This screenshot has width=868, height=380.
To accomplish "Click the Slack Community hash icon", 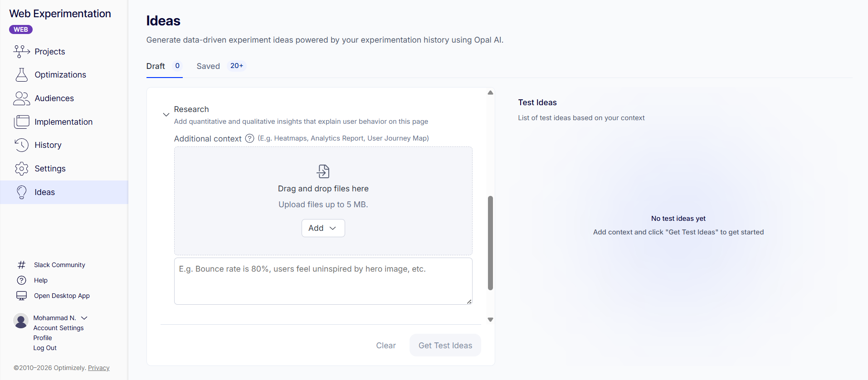I will point(21,265).
